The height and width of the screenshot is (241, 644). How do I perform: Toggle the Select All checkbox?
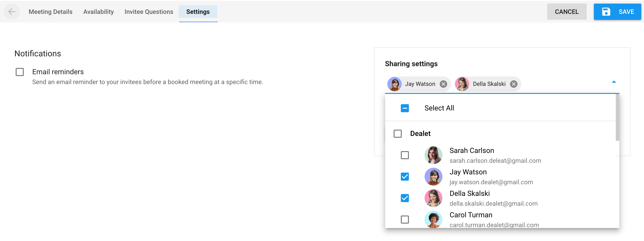click(405, 108)
